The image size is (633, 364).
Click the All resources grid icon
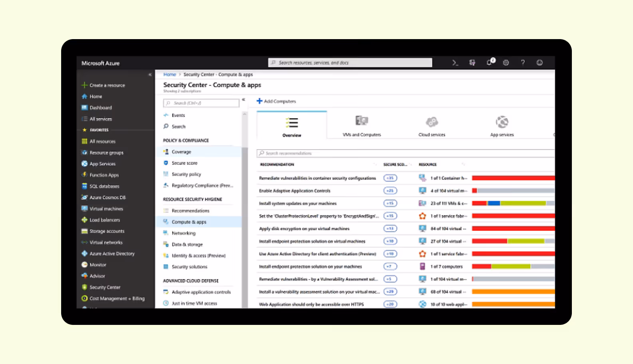coord(84,141)
